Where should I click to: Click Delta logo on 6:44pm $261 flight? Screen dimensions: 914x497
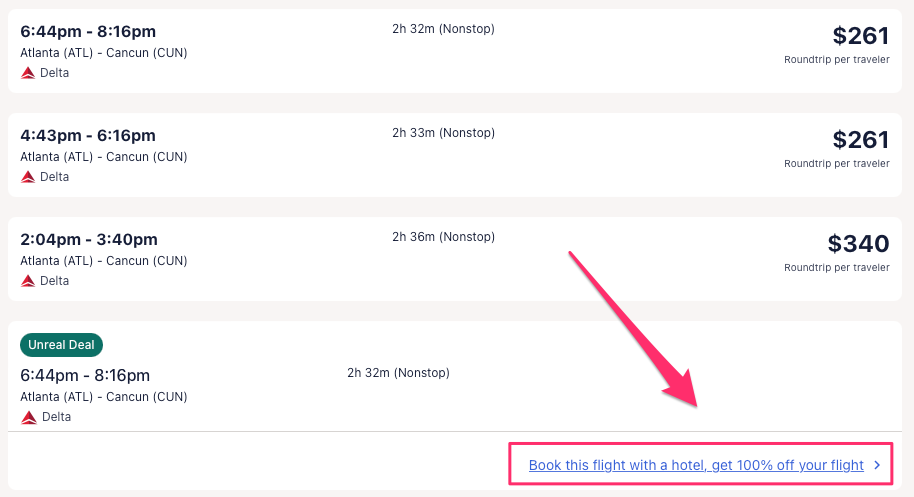point(28,73)
